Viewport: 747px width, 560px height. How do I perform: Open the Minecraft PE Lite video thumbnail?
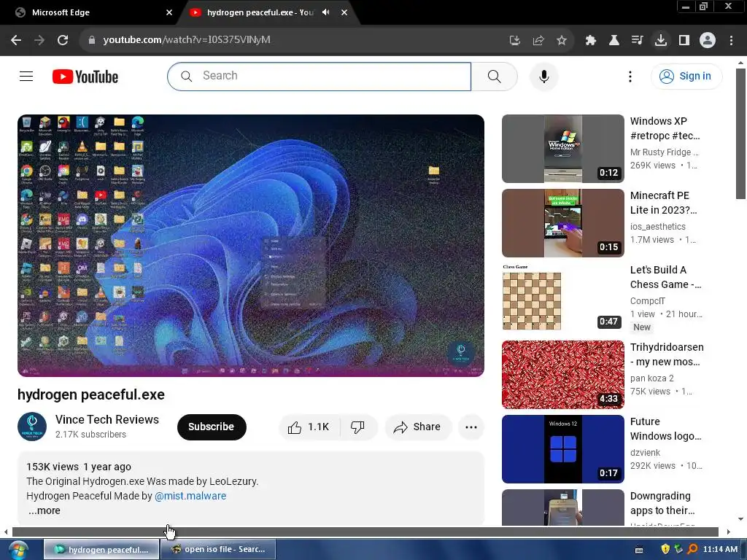pyautogui.click(x=563, y=223)
